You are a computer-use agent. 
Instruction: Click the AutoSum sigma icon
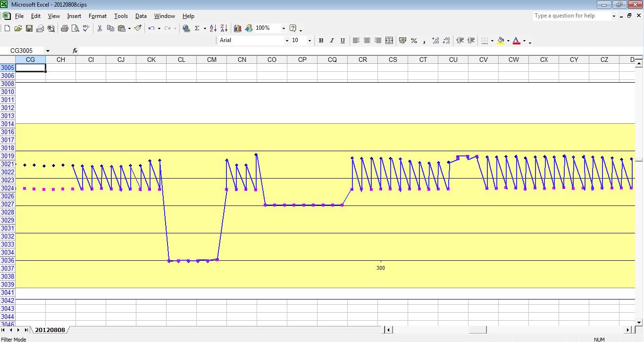(x=197, y=28)
